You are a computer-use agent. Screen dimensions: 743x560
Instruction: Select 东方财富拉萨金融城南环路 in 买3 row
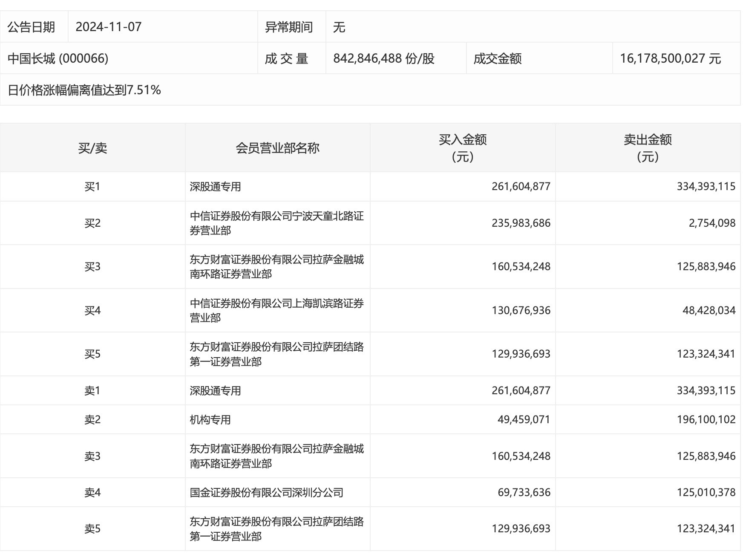click(277, 266)
